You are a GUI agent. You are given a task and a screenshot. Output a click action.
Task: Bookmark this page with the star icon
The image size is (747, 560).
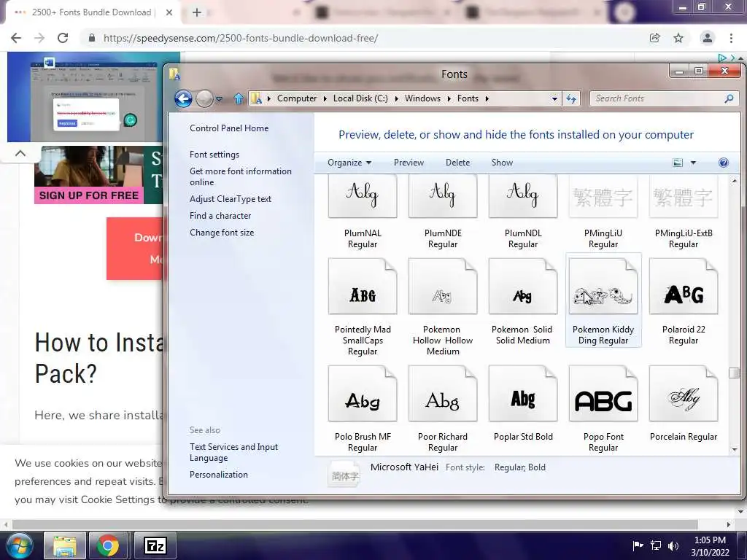pyautogui.click(x=678, y=38)
